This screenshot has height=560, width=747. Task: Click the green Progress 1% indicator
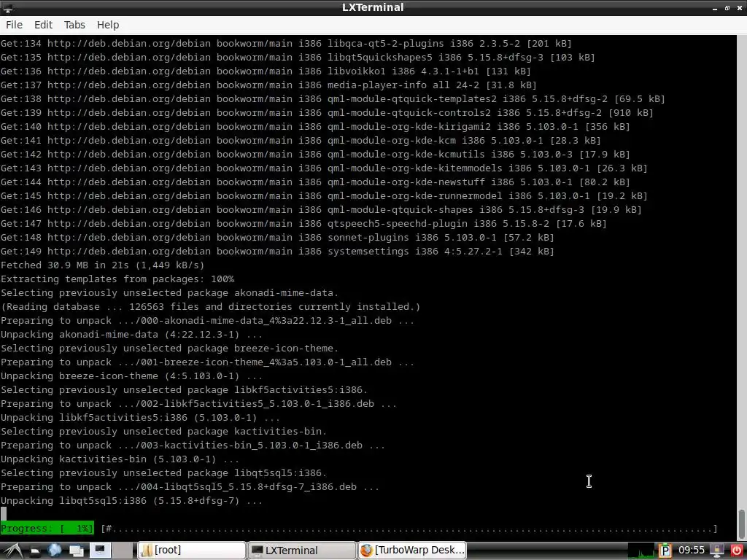(47, 528)
